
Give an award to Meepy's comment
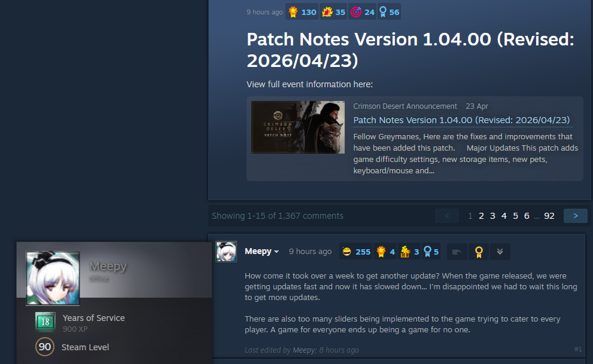[x=479, y=252]
